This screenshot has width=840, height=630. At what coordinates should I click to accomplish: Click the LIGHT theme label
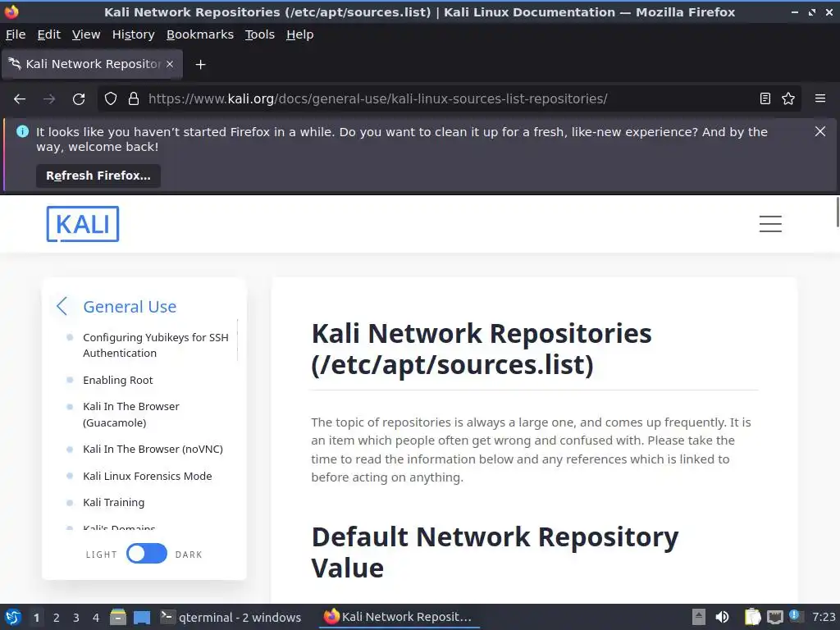click(x=101, y=555)
